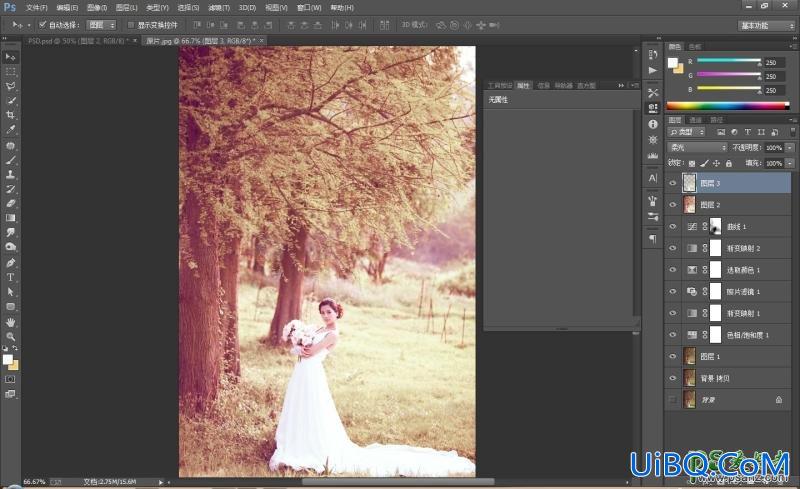
Task: Expand the properties panel group double-arrow
Action: [621, 86]
